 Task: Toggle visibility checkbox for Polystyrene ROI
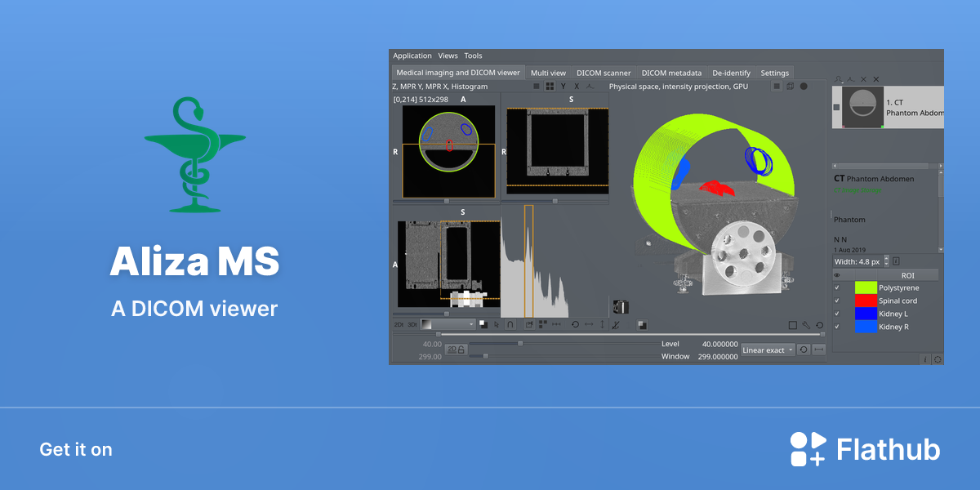(x=836, y=287)
